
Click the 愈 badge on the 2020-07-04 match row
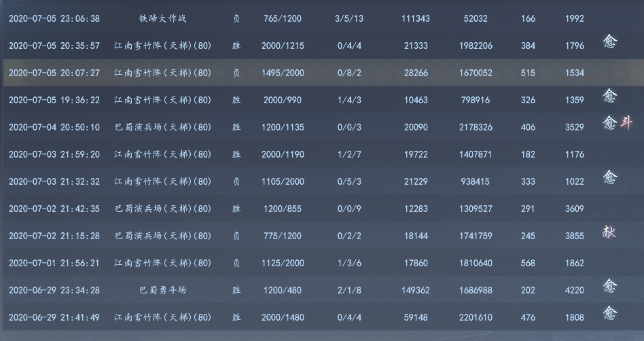pos(610,122)
